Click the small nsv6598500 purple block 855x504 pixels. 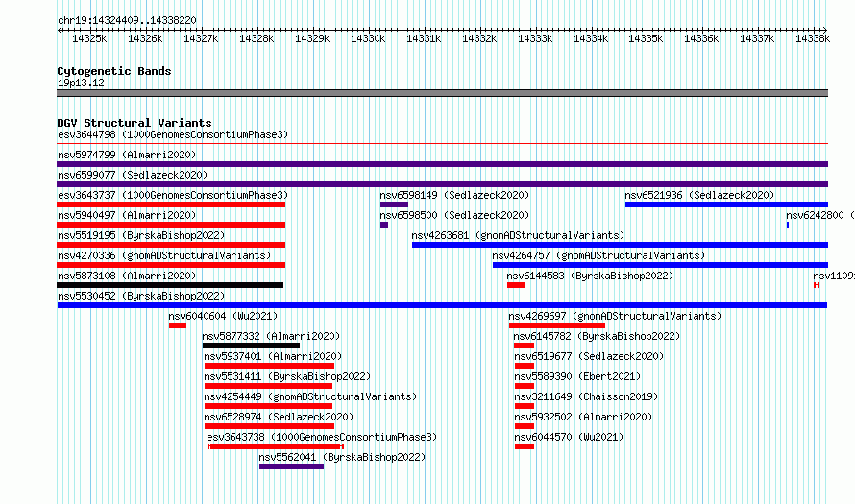pos(384,225)
